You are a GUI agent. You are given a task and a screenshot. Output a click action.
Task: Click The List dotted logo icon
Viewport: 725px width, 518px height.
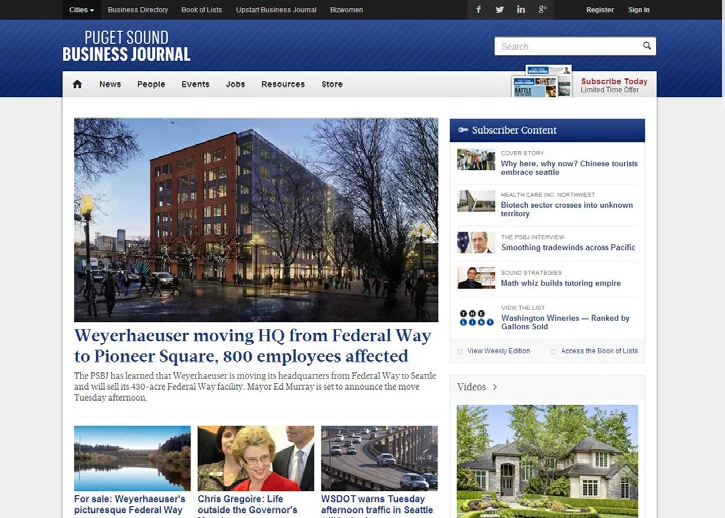[476, 318]
